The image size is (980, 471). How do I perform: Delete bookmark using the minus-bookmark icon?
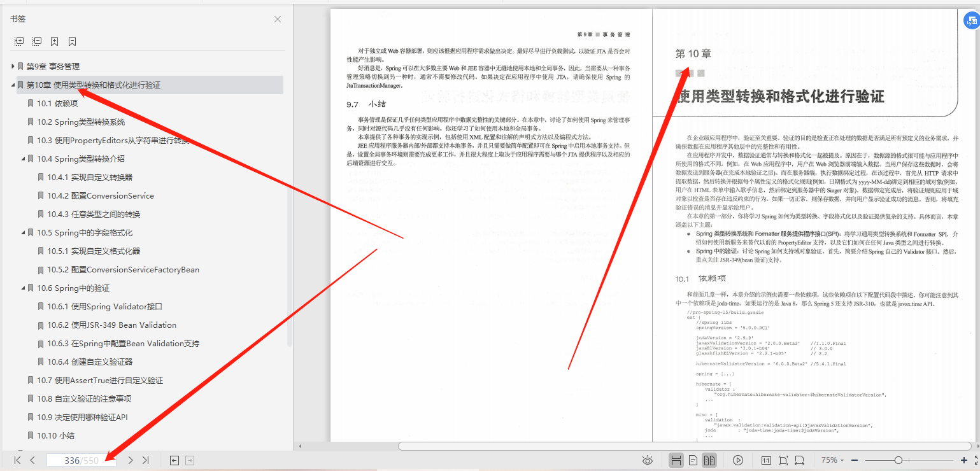point(73,41)
